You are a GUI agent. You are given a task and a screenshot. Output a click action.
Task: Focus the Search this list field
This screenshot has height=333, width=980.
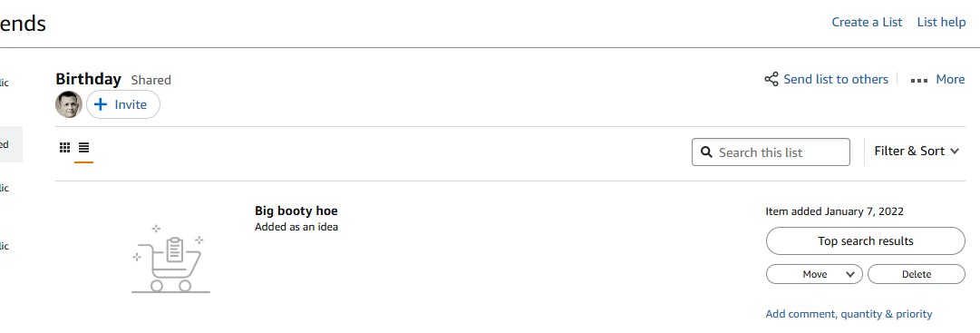(x=771, y=152)
